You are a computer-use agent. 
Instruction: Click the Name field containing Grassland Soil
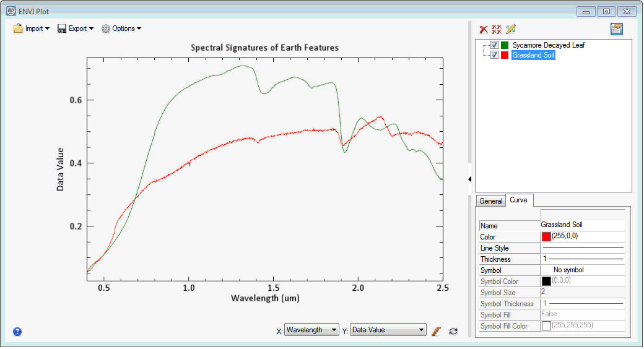point(581,225)
